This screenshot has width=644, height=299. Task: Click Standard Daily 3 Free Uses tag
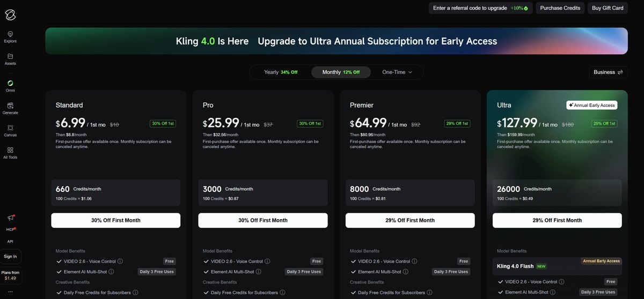pyautogui.click(x=157, y=272)
